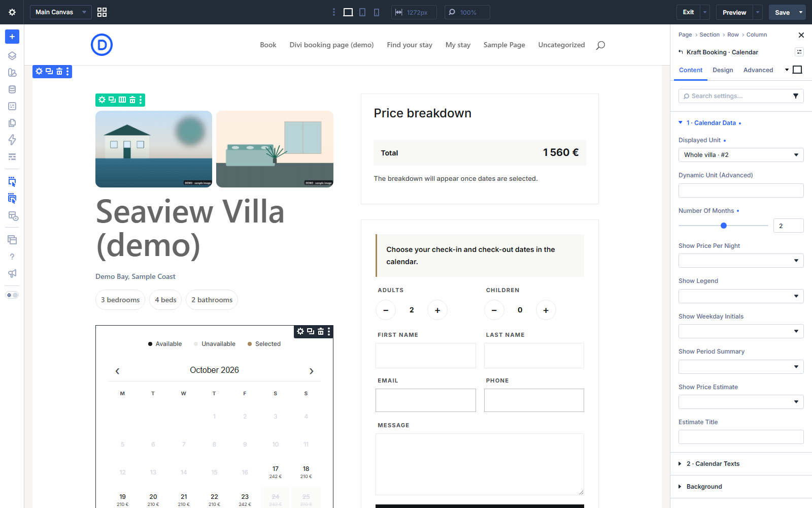Viewport: 812px width, 508px height.
Task: Open Show Weekday Initials dropdown
Action: coord(741,331)
